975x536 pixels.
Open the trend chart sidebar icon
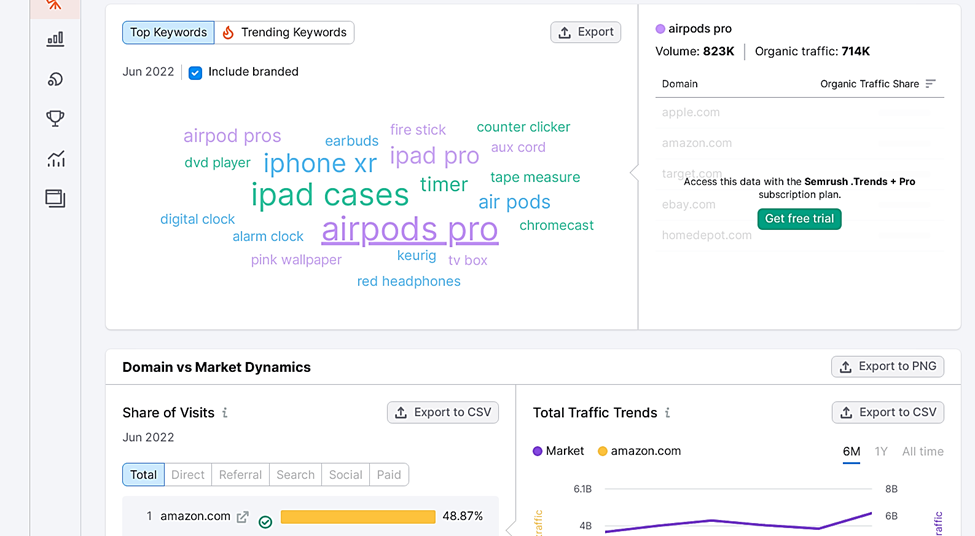[55, 159]
